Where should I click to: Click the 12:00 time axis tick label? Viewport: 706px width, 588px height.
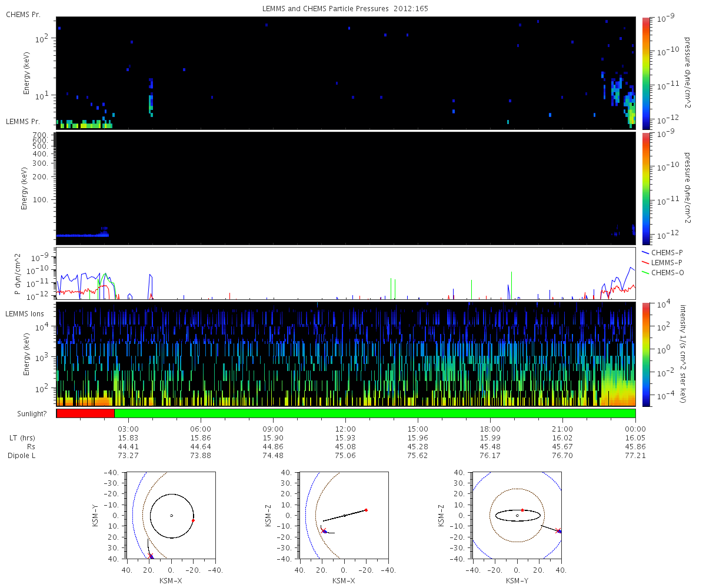(x=345, y=429)
